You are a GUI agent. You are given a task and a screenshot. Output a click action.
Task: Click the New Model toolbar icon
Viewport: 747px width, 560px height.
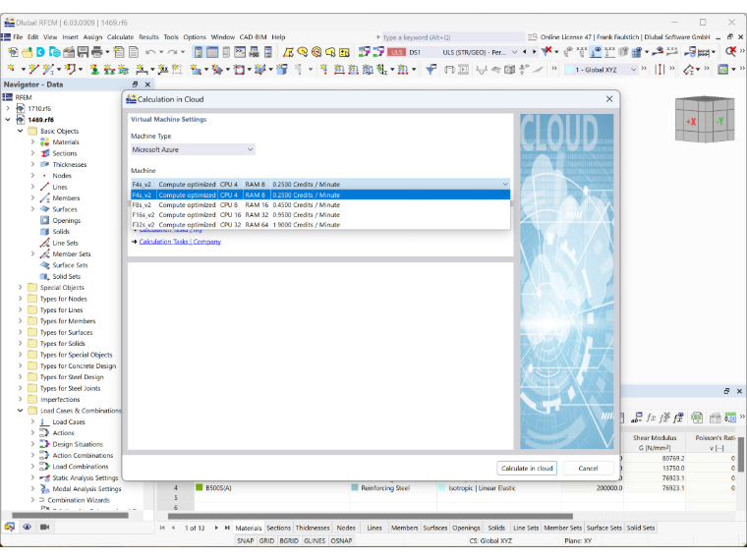(x=13, y=52)
